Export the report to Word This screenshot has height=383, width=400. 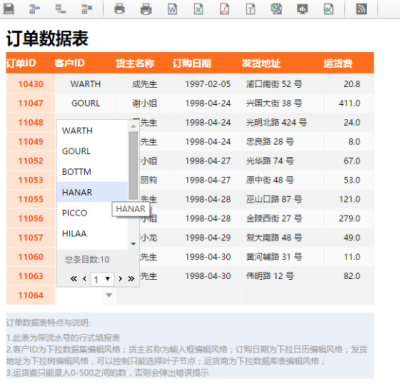click(172, 9)
